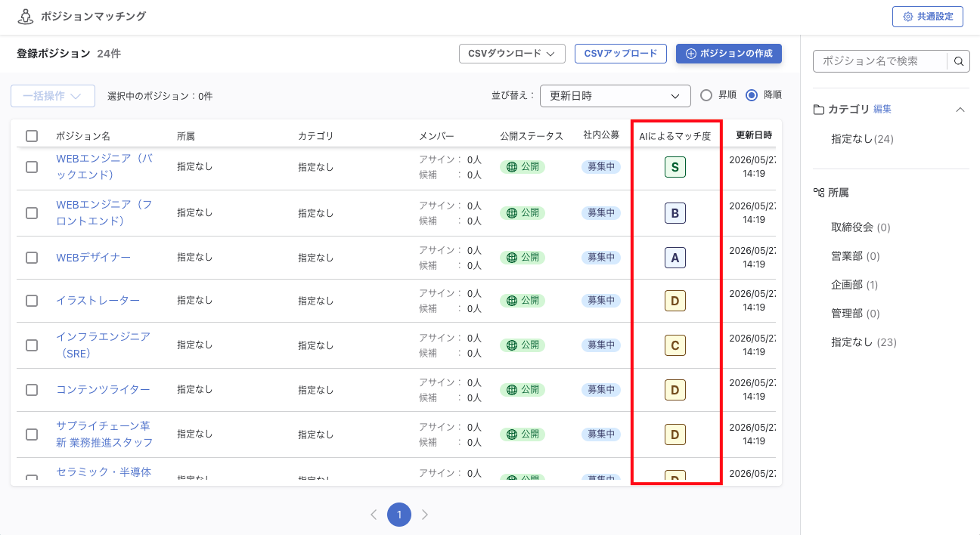The image size is (980, 535).
Task: Check the WEBデザイナー row checkbox
Action: click(x=32, y=258)
